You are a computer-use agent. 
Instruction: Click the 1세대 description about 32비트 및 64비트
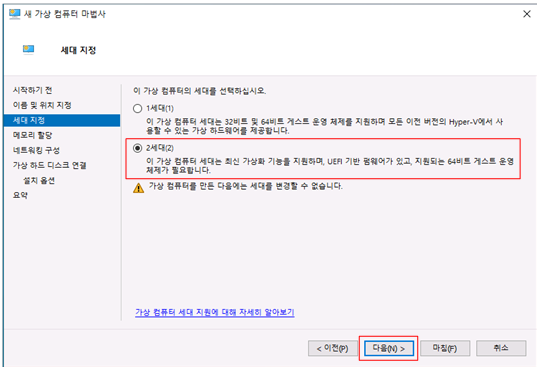pos(324,126)
